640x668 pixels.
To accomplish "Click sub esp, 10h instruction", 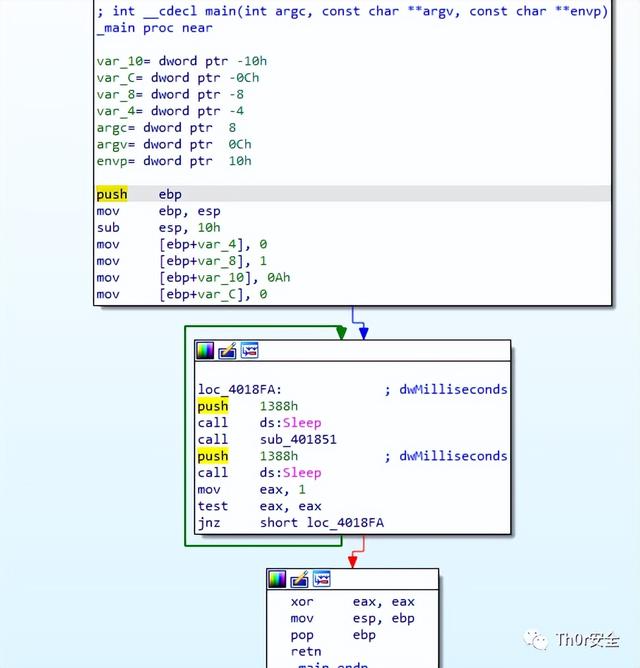I will pos(159,227).
